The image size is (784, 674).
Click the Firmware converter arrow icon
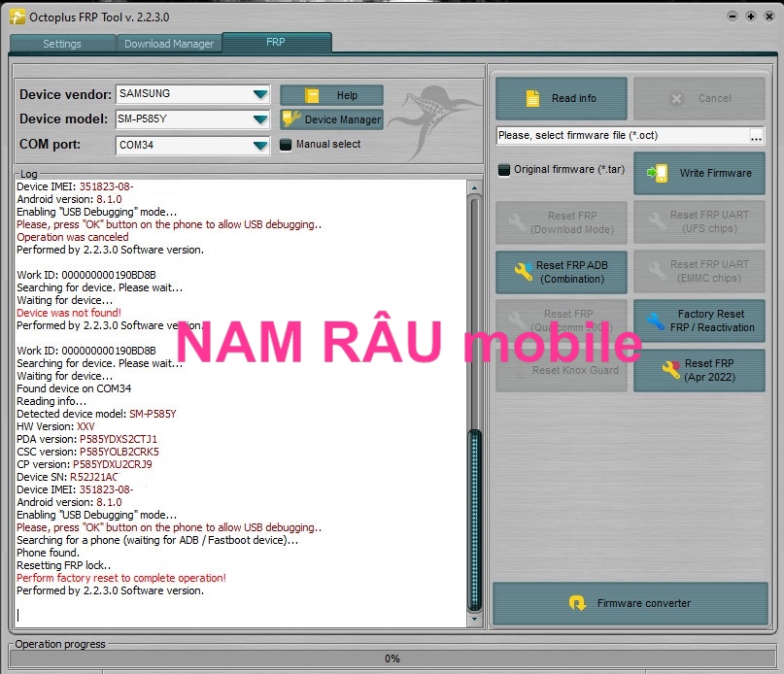tap(577, 603)
